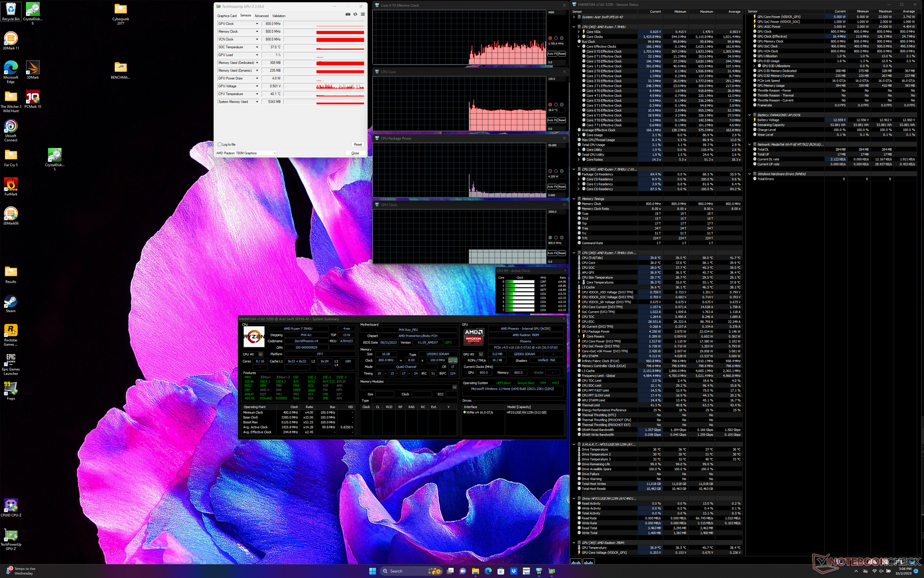Open the GPU-Z hamburger menu icon
924x578 pixels.
click(x=363, y=14)
